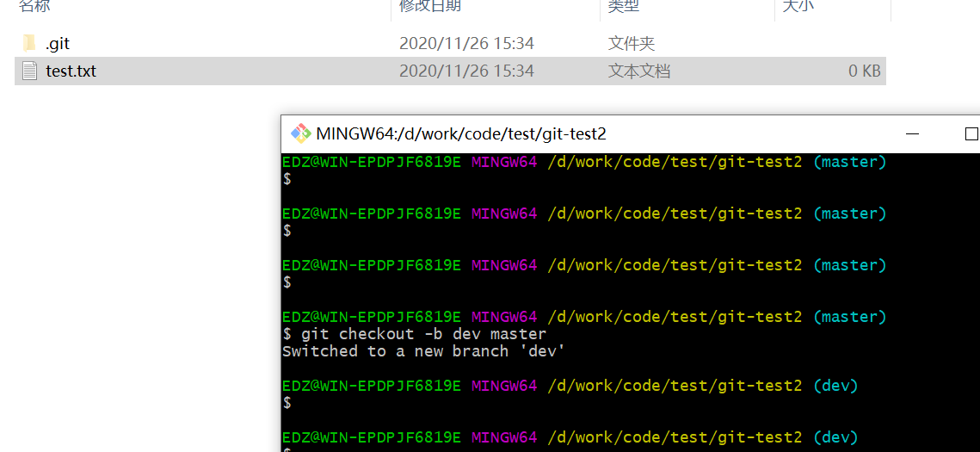Click the 0 KB size of test.txt
The width and height of the screenshot is (980, 452).
tap(865, 71)
